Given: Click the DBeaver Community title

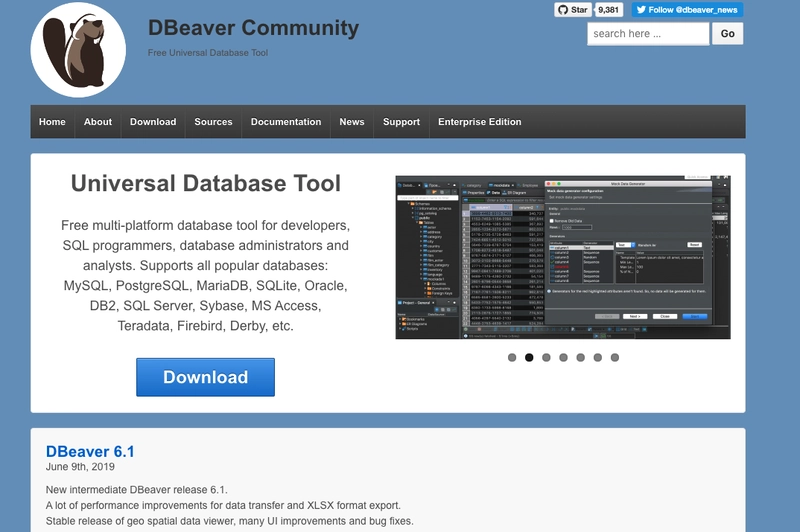Looking at the screenshot, I should (x=254, y=28).
